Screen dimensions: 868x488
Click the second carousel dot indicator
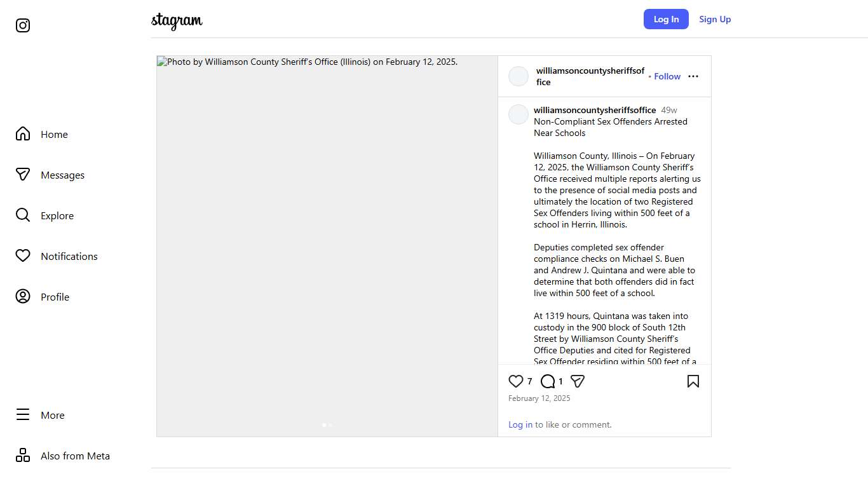pos(330,425)
